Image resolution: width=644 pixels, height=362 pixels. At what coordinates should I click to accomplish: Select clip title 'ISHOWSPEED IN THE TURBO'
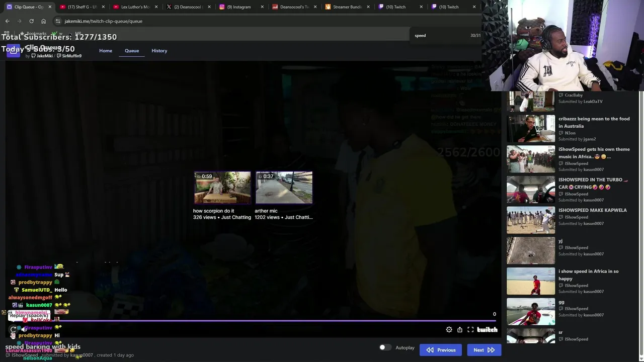pyautogui.click(x=594, y=183)
